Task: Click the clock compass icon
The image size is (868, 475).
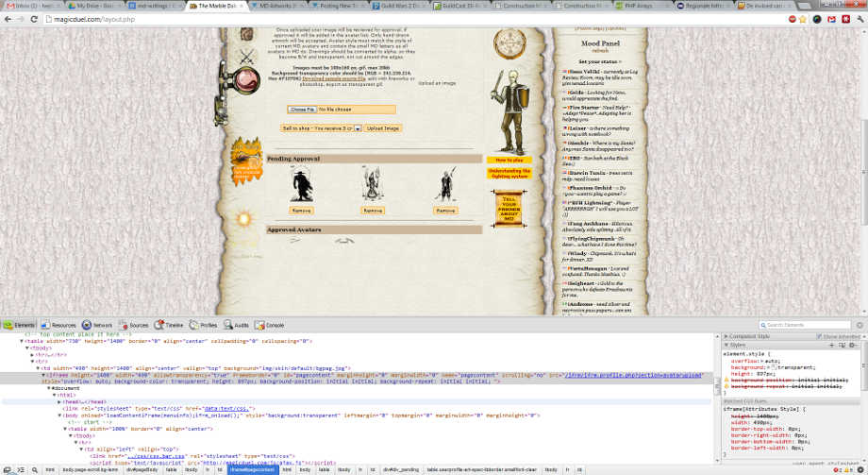Action: [509, 43]
